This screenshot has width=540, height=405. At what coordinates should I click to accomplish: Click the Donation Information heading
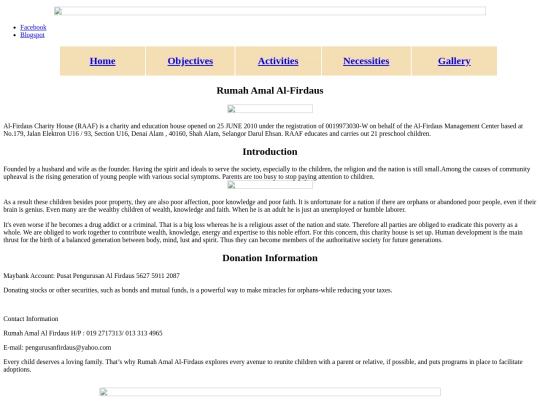pos(270,258)
